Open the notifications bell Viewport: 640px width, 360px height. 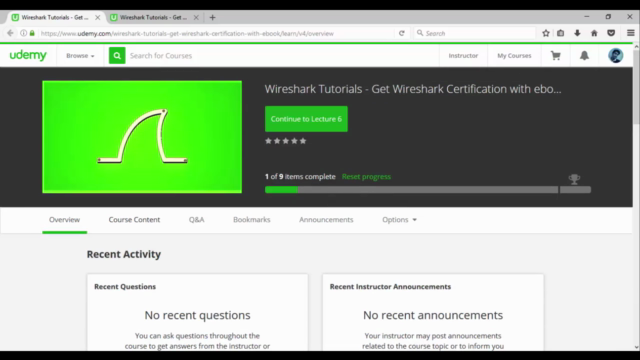click(x=584, y=56)
